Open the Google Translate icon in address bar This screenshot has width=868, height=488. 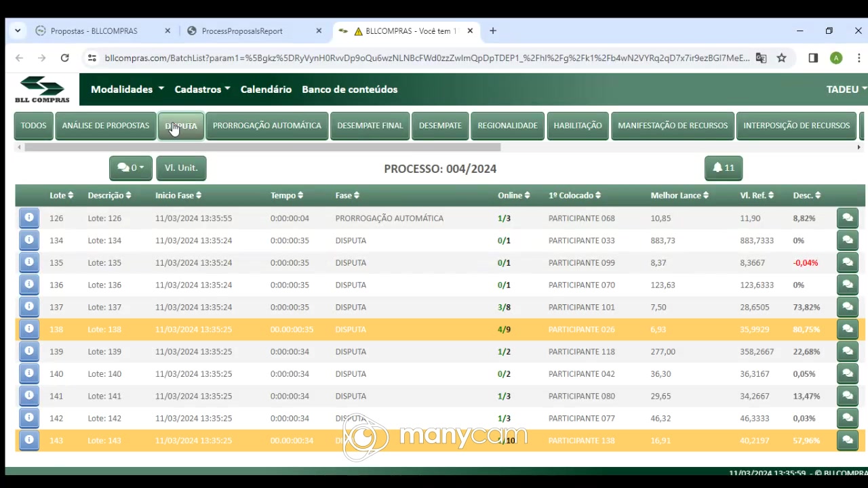(761, 58)
